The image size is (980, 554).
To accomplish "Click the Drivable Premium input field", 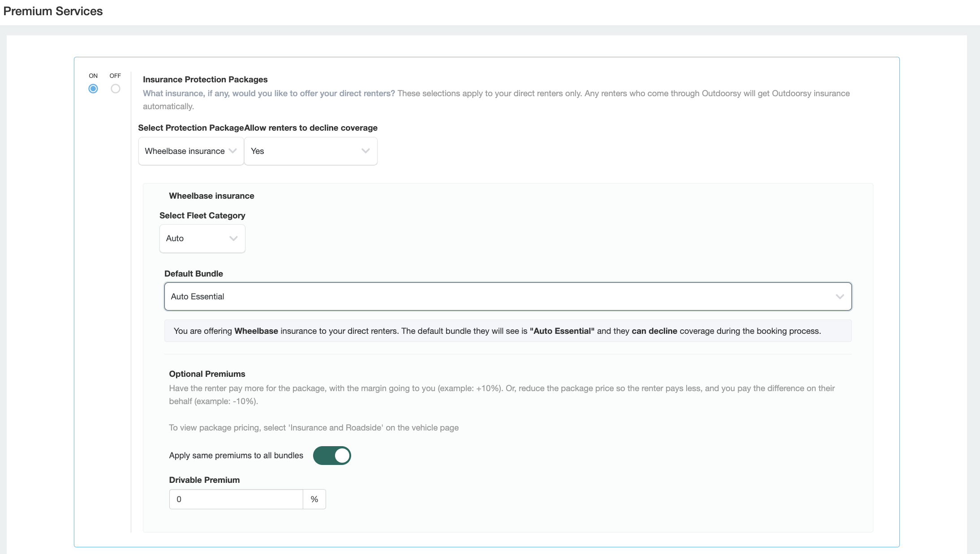I will coord(236,499).
